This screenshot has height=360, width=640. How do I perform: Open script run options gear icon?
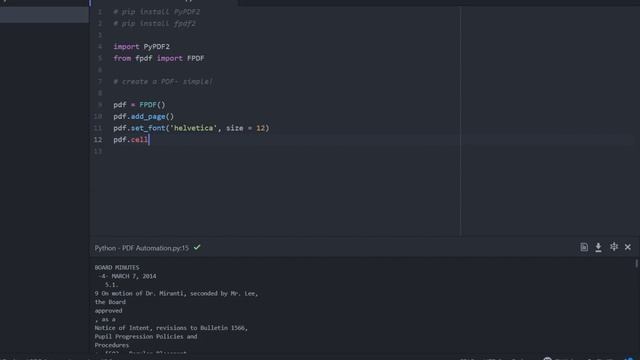click(614, 247)
